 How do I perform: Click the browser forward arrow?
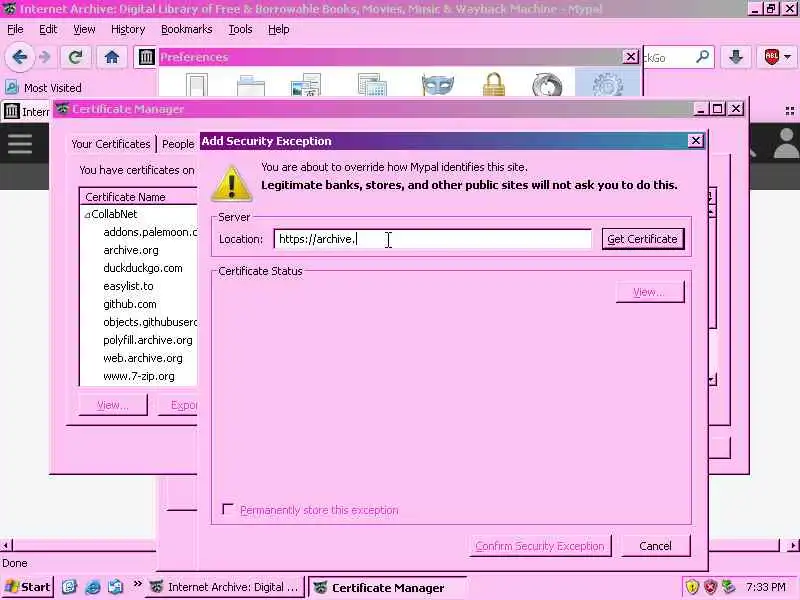tap(45, 57)
